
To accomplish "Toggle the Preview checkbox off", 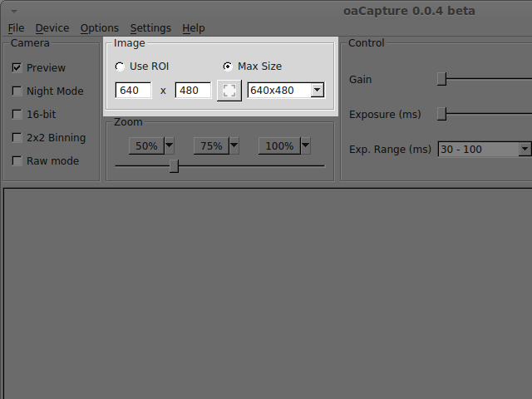I will pyautogui.click(x=17, y=68).
